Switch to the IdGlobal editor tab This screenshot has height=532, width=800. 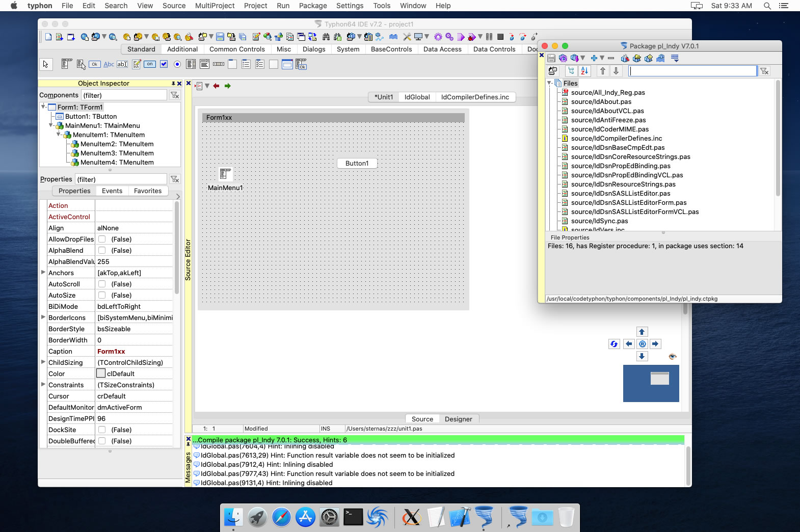coord(417,97)
